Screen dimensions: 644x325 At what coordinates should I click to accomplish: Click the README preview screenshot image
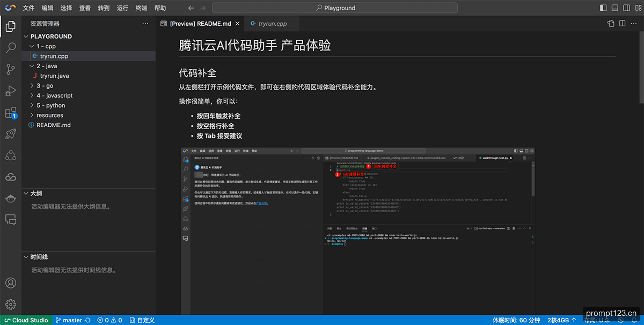(x=358, y=231)
